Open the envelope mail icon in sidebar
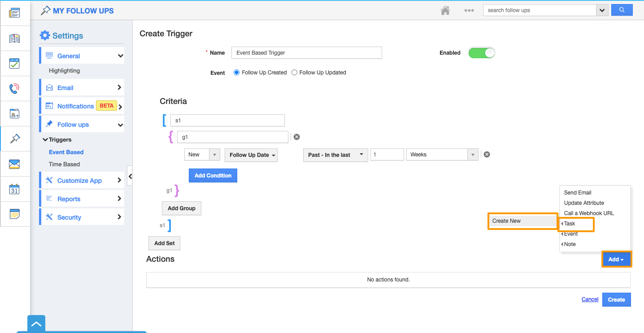Screen dimensions: 644x333 tap(14, 164)
